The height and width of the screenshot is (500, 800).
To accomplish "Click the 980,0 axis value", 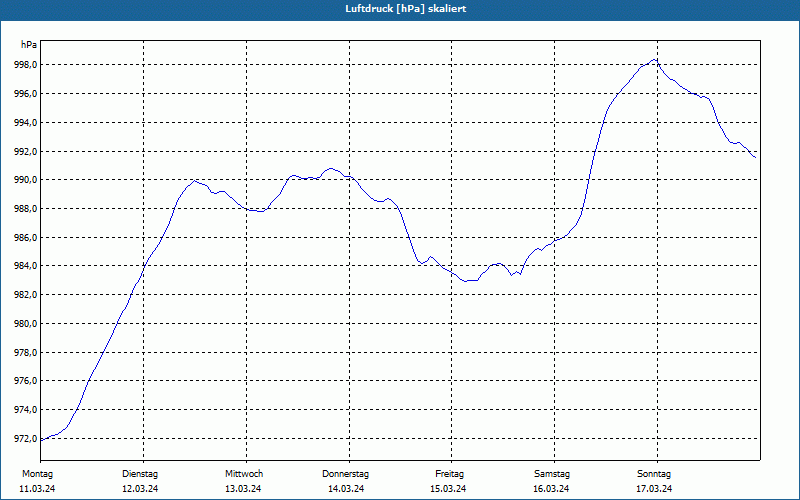I will click(x=26, y=323).
